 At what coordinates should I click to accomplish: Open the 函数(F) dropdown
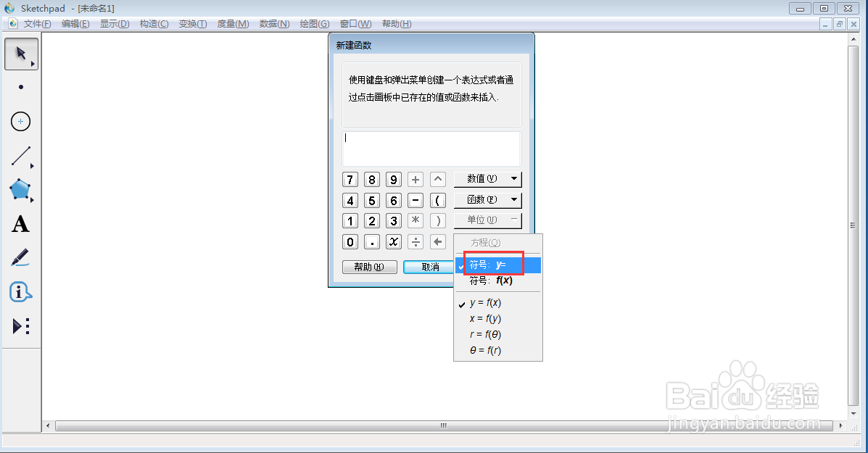point(488,199)
